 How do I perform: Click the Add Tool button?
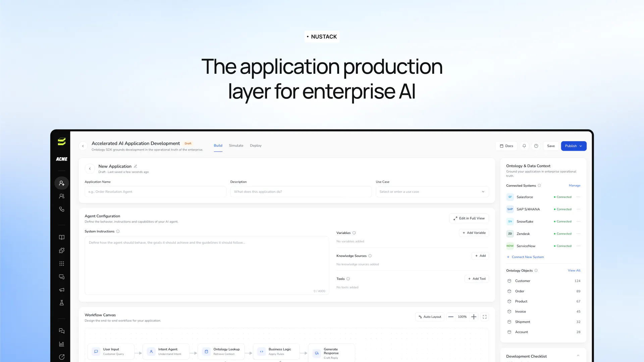(x=477, y=279)
